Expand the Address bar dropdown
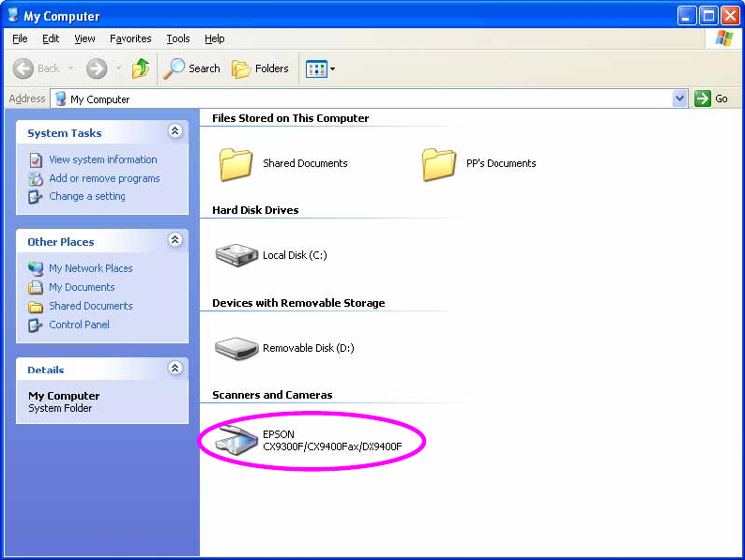The image size is (745, 560). (680, 98)
